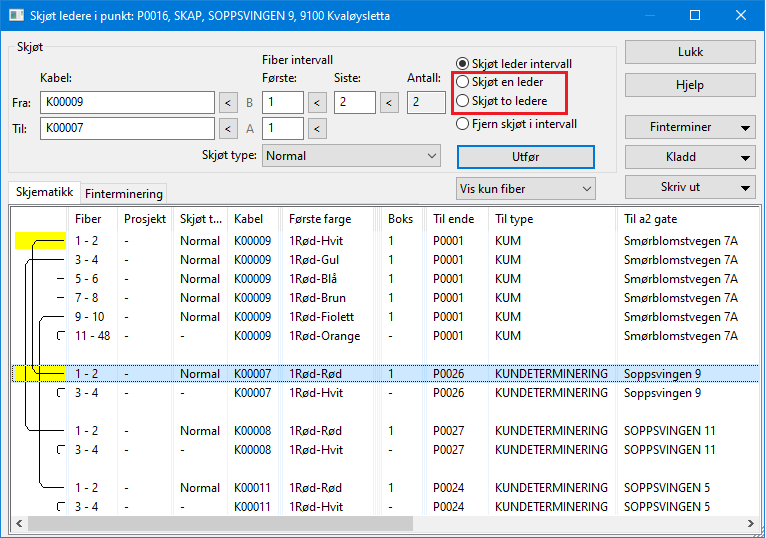Select the row with 1Rød-Brun
The image size is (766, 538).
386,298
